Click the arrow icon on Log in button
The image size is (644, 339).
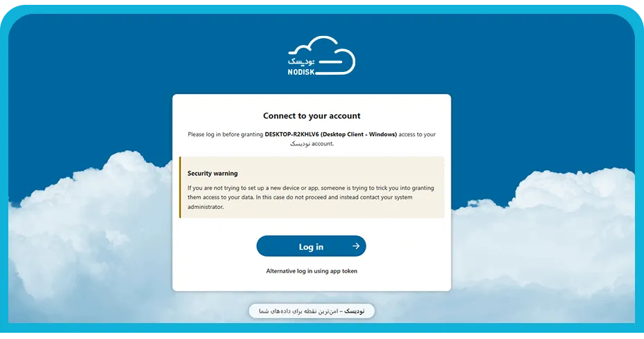(x=356, y=246)
